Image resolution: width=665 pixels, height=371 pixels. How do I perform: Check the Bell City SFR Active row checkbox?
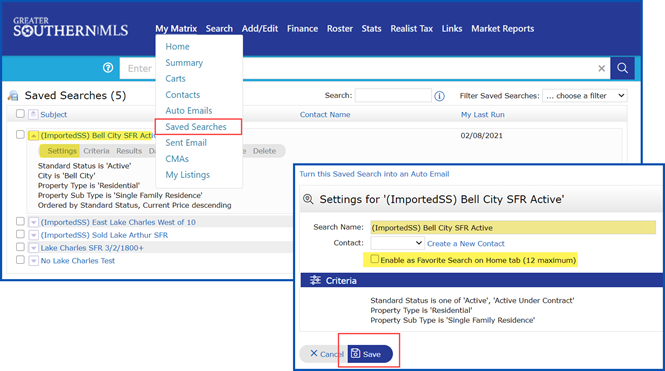coord(20,134)
